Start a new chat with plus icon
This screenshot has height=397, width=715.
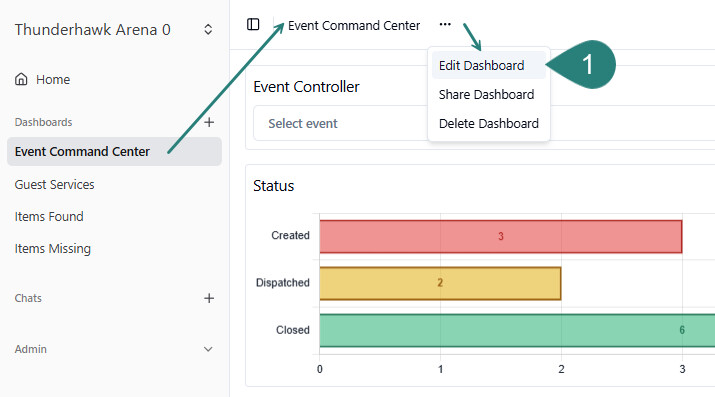[209, 298]
